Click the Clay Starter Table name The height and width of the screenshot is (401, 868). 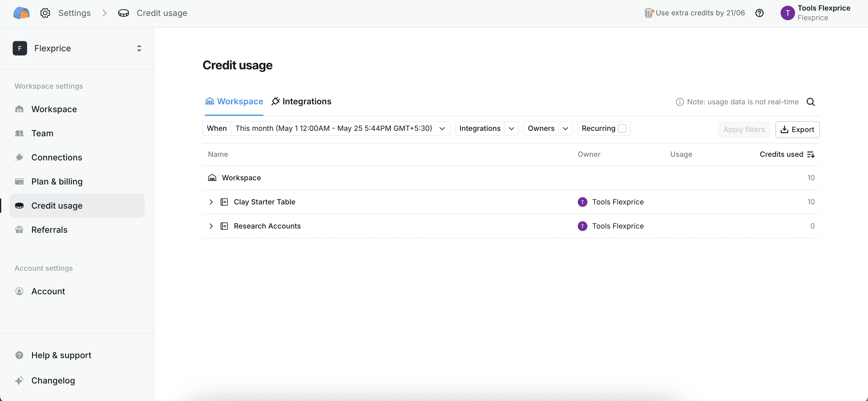point(264,202)
